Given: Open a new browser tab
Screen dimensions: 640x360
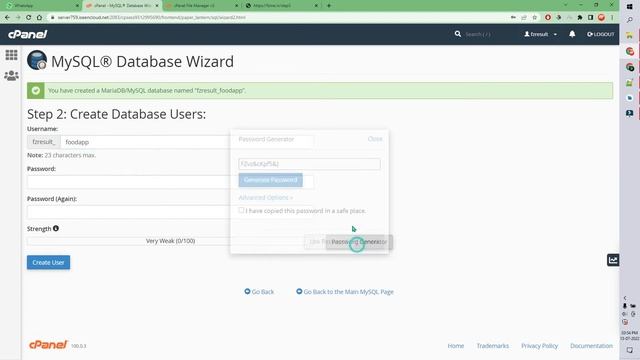Looking at the screenshot, I should (329, 6).
